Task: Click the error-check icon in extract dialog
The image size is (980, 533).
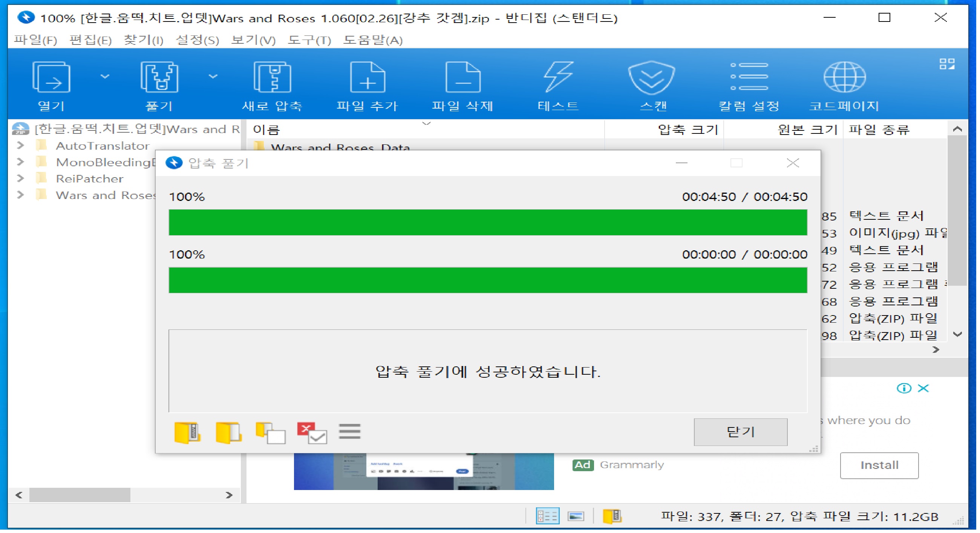Action: tap(312, 433)
